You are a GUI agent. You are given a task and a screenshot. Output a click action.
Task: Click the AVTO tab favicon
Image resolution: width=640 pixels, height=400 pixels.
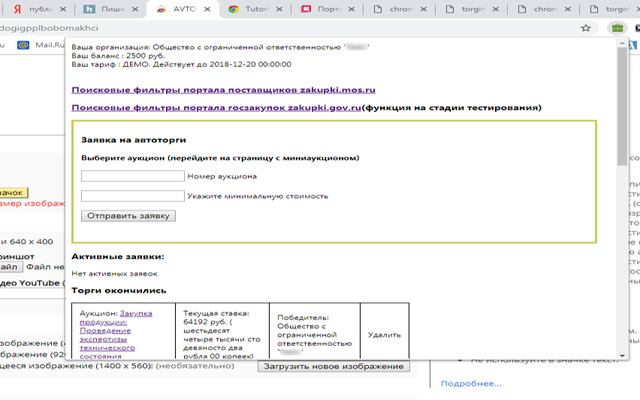point(162,9)
